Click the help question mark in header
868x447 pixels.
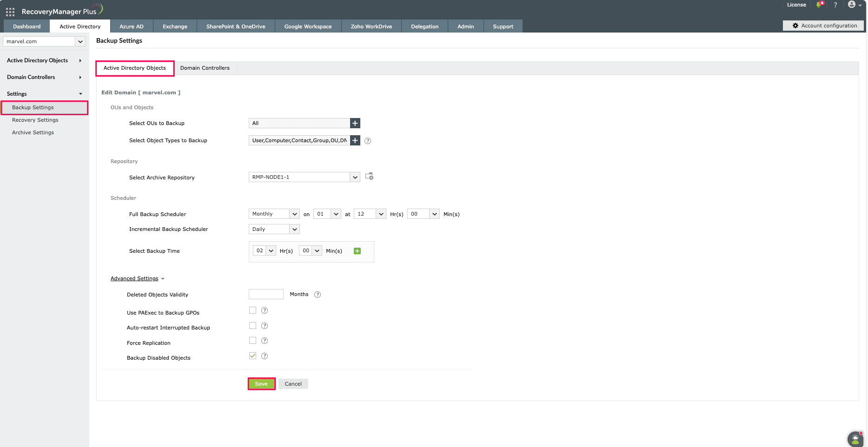tap(835, 5)
